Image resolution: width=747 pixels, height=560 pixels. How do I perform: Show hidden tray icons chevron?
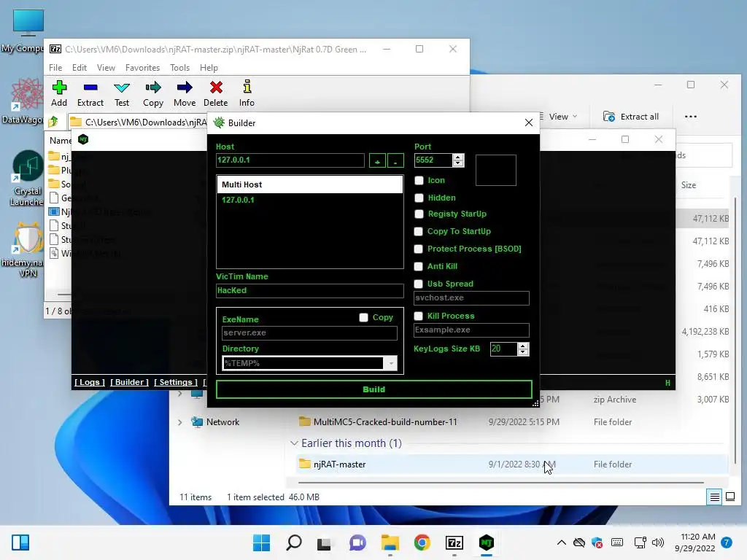click(562, 542)
